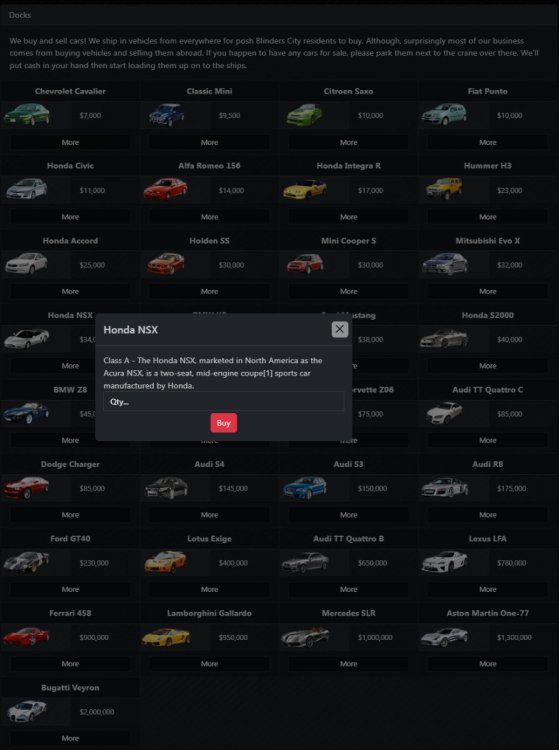
Task: Click the red Buy button
Action: click(x=224, y=423)
